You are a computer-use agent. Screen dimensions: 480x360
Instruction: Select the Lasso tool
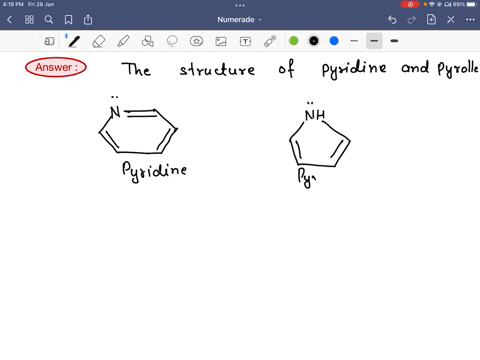[x=172, y=41]
